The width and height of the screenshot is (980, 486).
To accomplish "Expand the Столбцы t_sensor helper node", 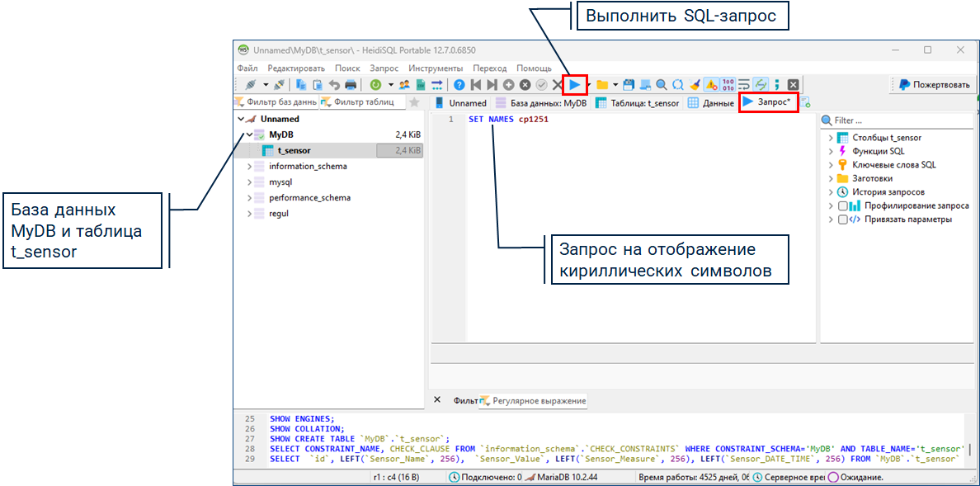I will 831,138.
